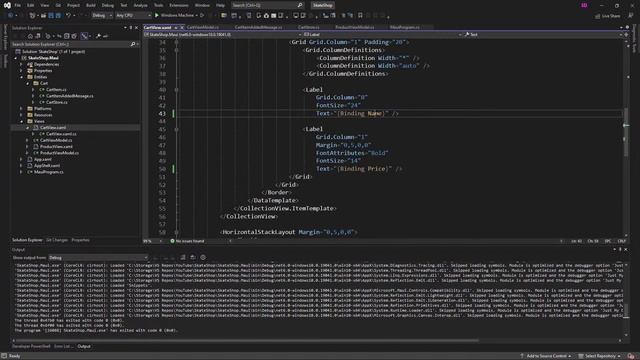640x360 pixels.
Task: Open the Git menu
Action: click(x=58, y=5)
